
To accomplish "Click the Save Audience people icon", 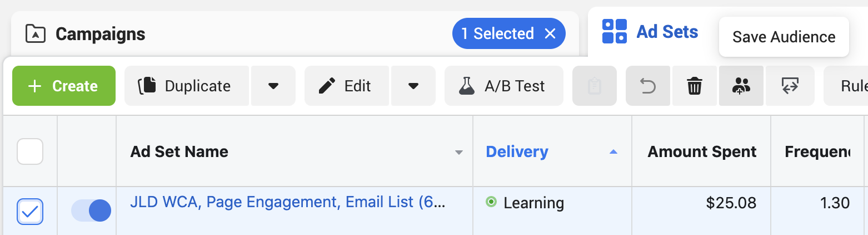I will tap(741, 86).
